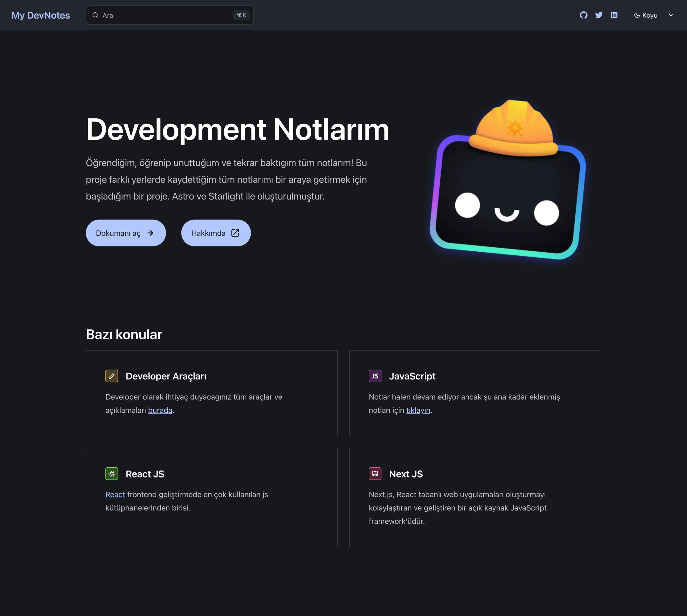Follow the burada link

tap(160, 410)
